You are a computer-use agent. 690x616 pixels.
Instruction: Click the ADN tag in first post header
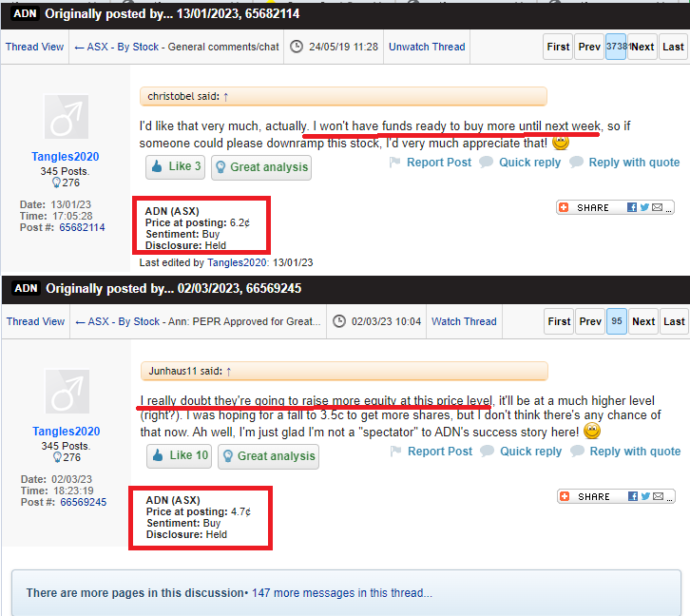tap(25, 13)
